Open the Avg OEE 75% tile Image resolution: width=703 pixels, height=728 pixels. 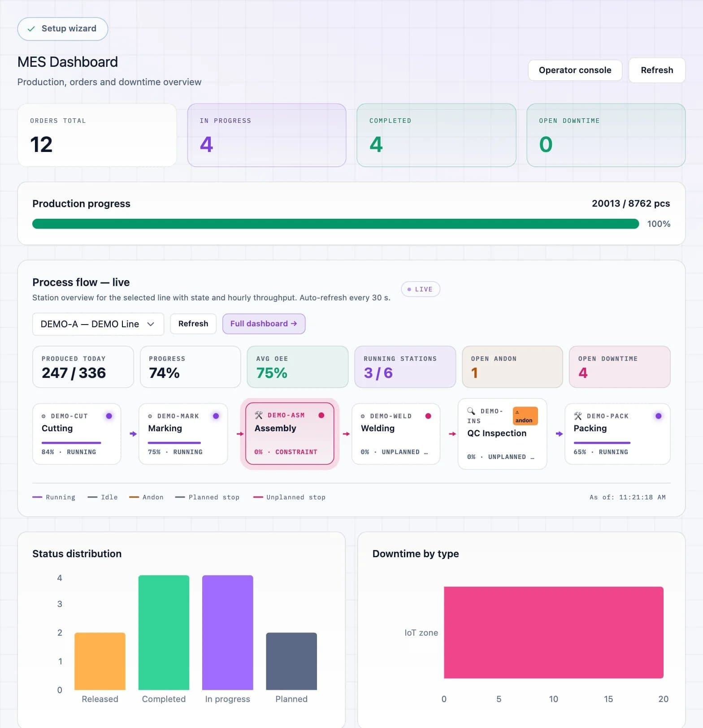(x=298, y=367)
